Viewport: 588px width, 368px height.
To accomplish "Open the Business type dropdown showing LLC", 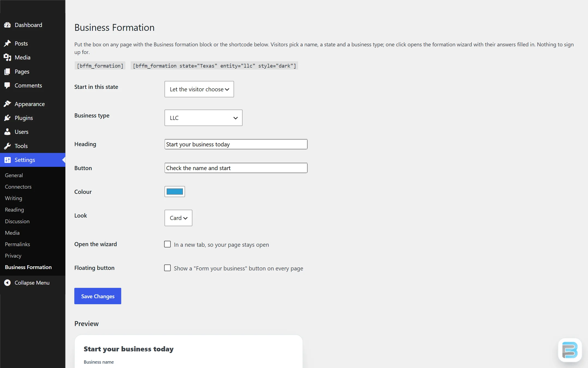I will (203, 118).
